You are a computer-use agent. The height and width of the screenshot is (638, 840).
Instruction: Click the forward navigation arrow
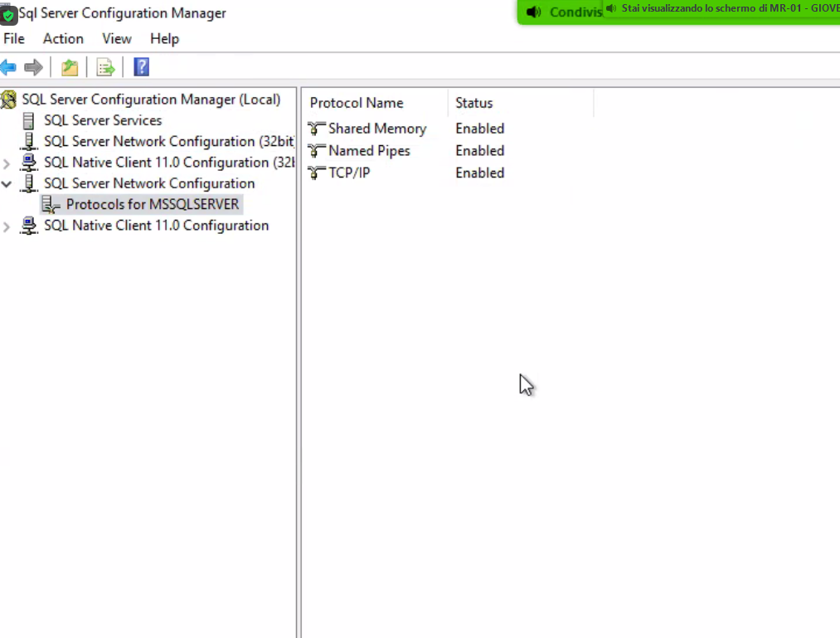point(32,66)
